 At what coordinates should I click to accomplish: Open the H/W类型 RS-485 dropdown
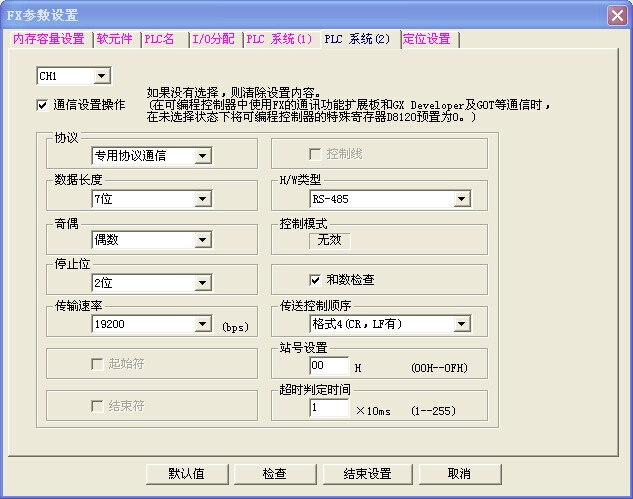click(461, 199)
